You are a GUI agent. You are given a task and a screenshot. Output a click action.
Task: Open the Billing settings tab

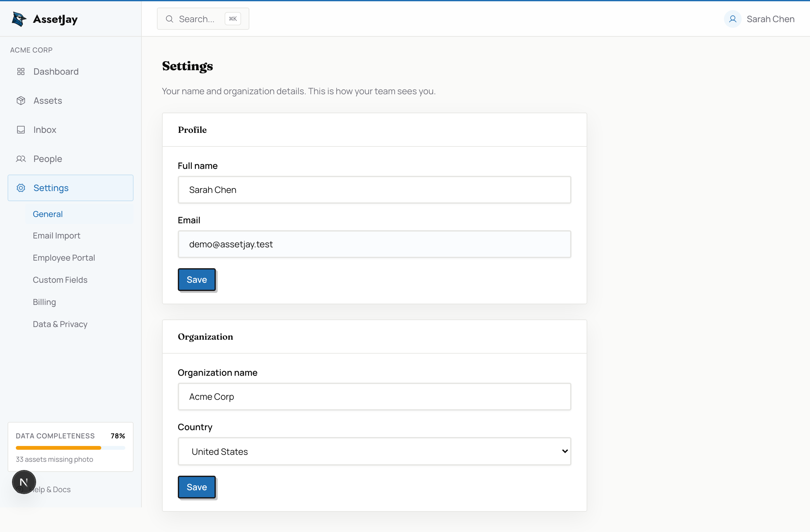click(x=44, y=302)
